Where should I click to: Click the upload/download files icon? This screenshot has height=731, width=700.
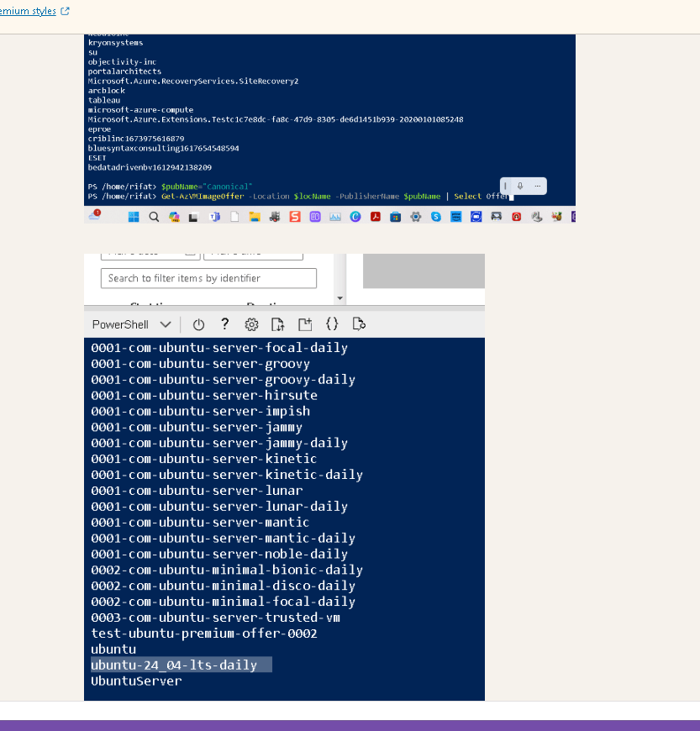coord(278,324)
